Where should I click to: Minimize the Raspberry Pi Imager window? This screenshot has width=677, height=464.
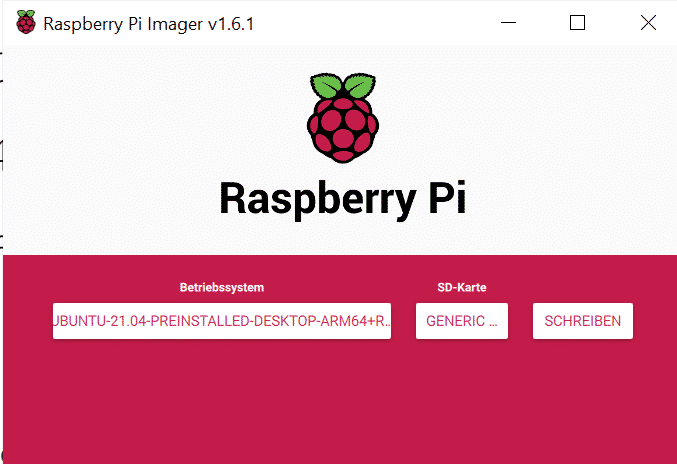[508, 22]
